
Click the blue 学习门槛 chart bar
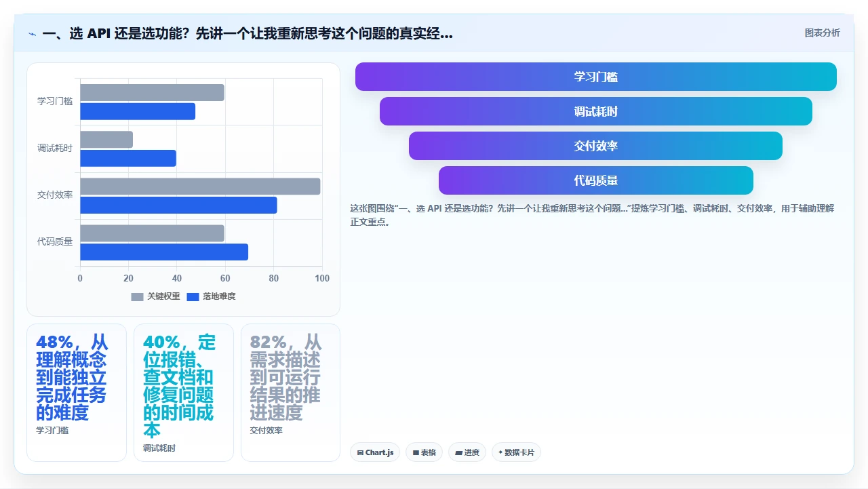(138, 111)
